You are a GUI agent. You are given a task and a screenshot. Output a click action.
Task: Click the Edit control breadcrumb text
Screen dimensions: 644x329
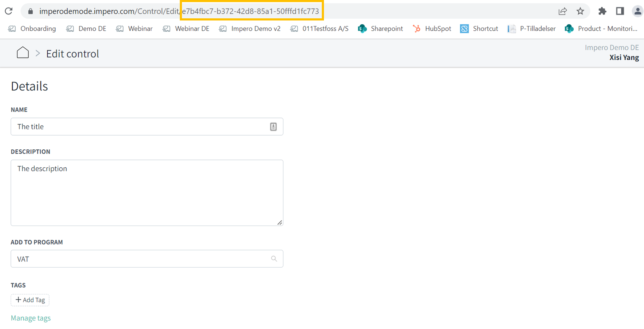(72, 54)
